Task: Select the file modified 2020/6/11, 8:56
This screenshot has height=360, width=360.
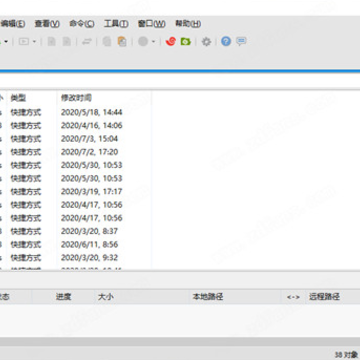Action: click(x=89, y=244)
